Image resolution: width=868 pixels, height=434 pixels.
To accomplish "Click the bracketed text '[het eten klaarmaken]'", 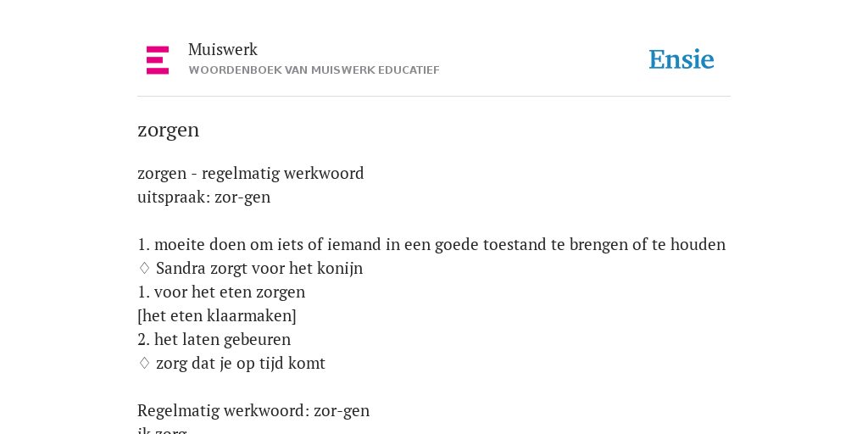I will [217, 315].
